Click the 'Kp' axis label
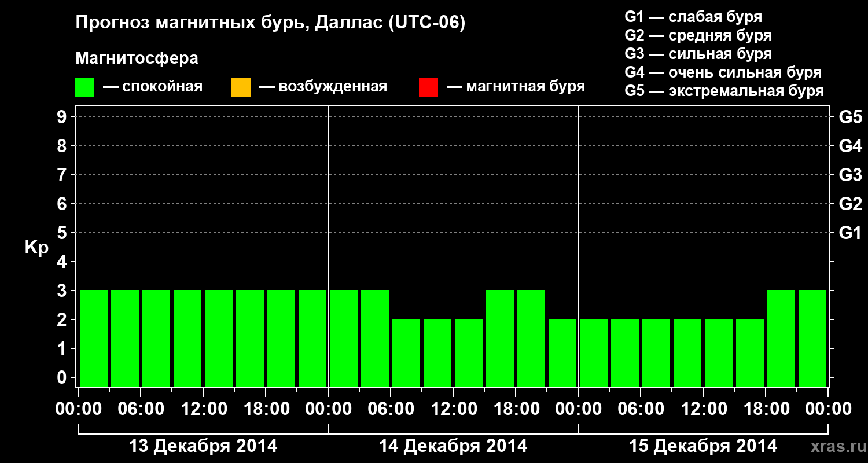 (x=36, y=248)
